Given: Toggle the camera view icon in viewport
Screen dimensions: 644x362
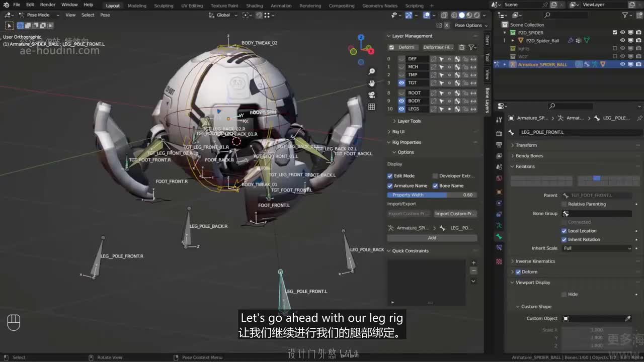Looking at the screenshot, I should [x=372, y=95].
